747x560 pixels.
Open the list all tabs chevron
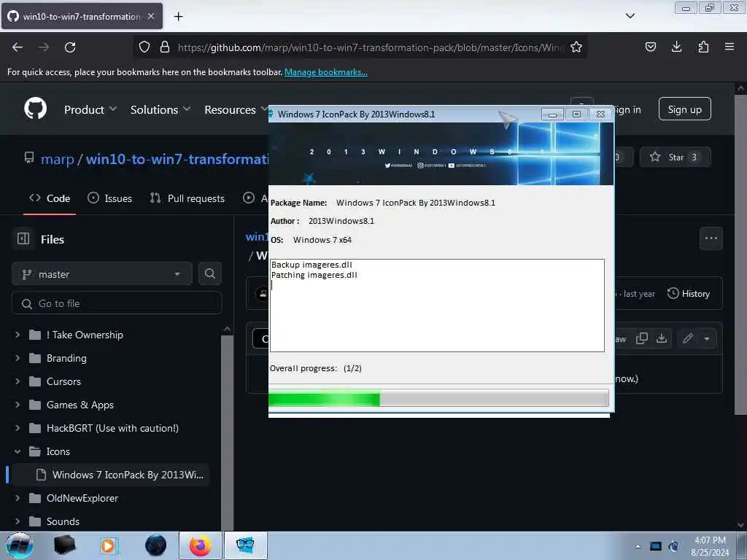pyautogui.click(x=630, y=16)
